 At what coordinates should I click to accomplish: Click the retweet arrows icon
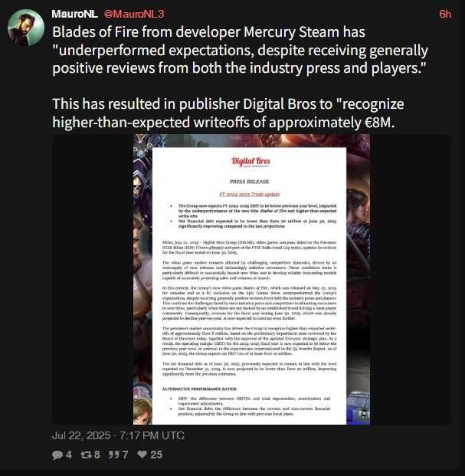(86, 455)
